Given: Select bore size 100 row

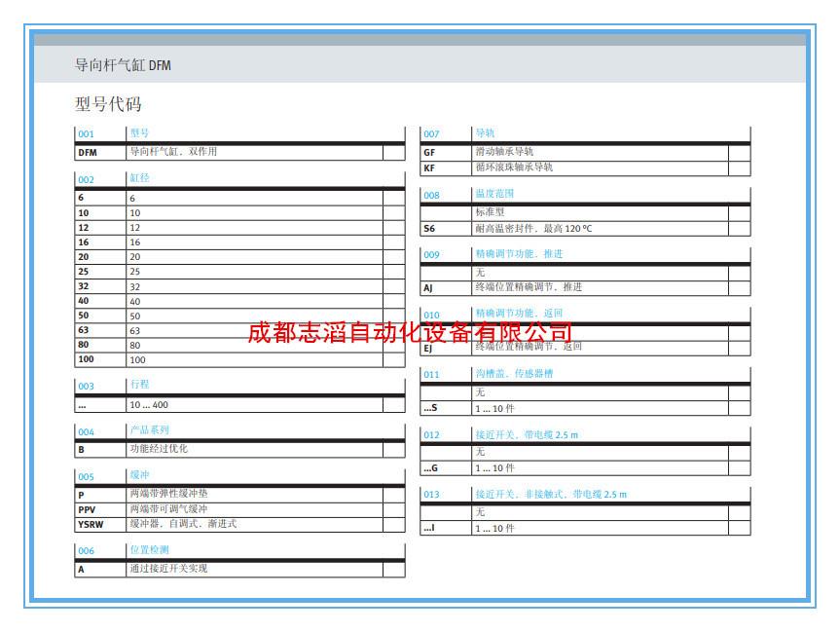Looking at the screenshot, I should [x=239, y=359].
